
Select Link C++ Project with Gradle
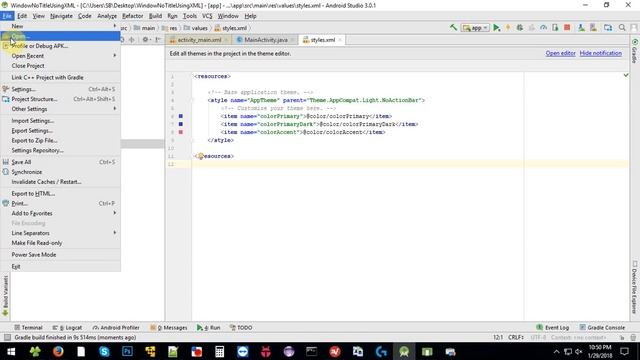[60, 77]
